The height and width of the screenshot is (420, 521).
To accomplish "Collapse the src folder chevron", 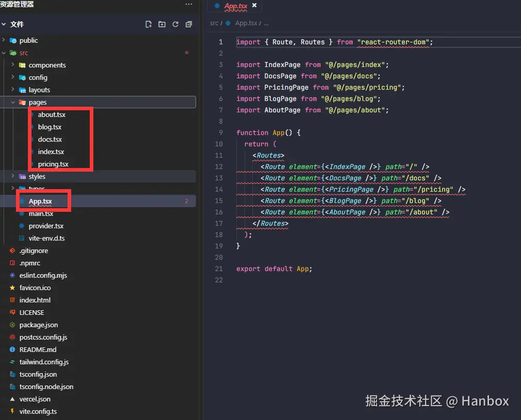I will pyautogui.click(x=4, y=53).
